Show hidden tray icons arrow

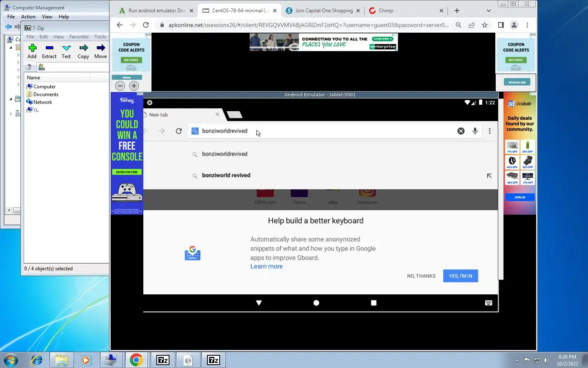click(517, 360)
